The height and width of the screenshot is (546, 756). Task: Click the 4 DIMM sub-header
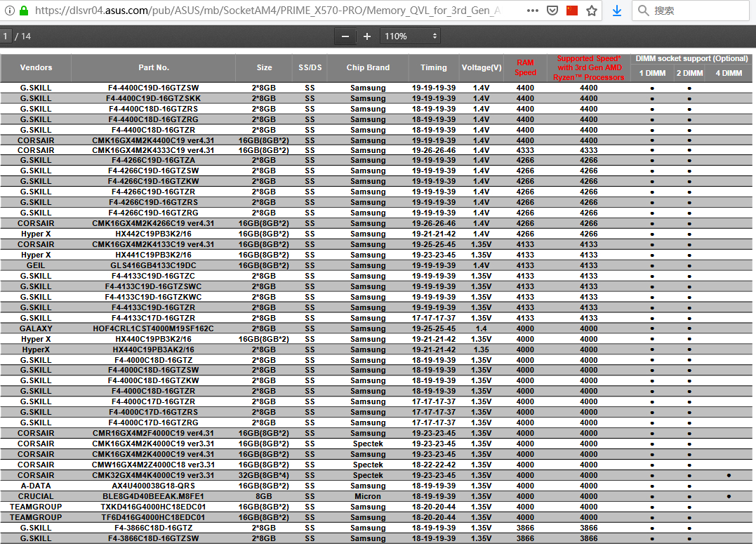729,73
